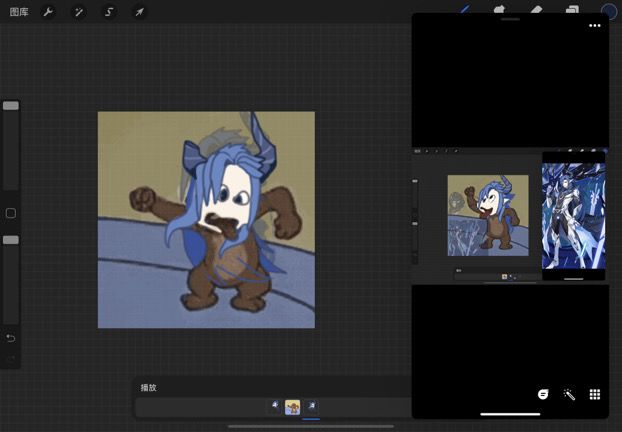Select the Eraser tool

click(x=536, y=9)
